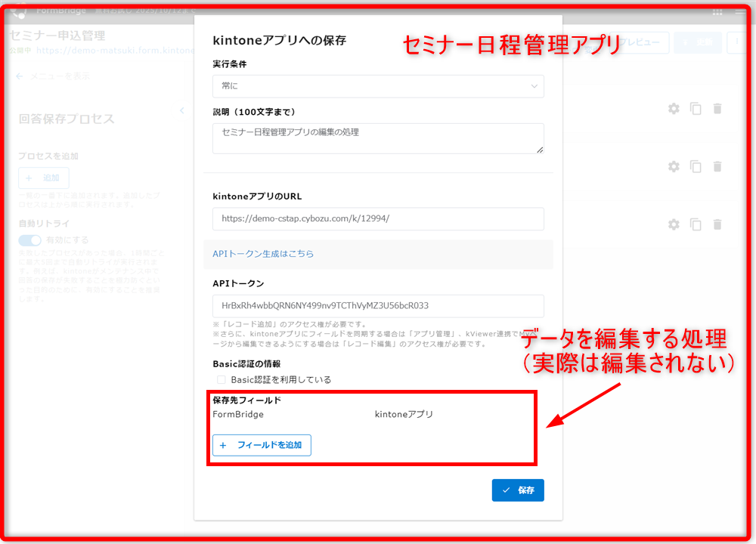Click the FormBridge column label under 保存先フィールド
The height and width of the screenshot is (544, 756).
238,414
